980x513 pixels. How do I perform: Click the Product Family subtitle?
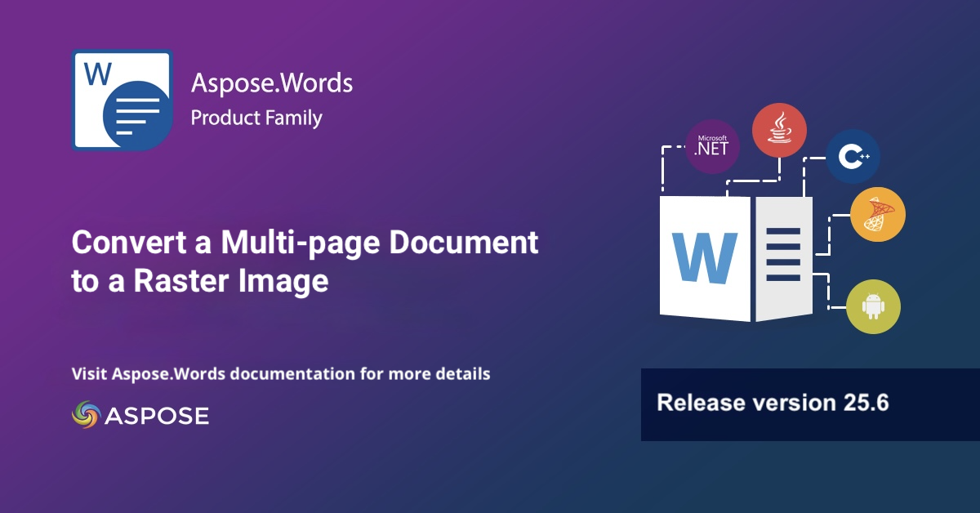[256, 118]
